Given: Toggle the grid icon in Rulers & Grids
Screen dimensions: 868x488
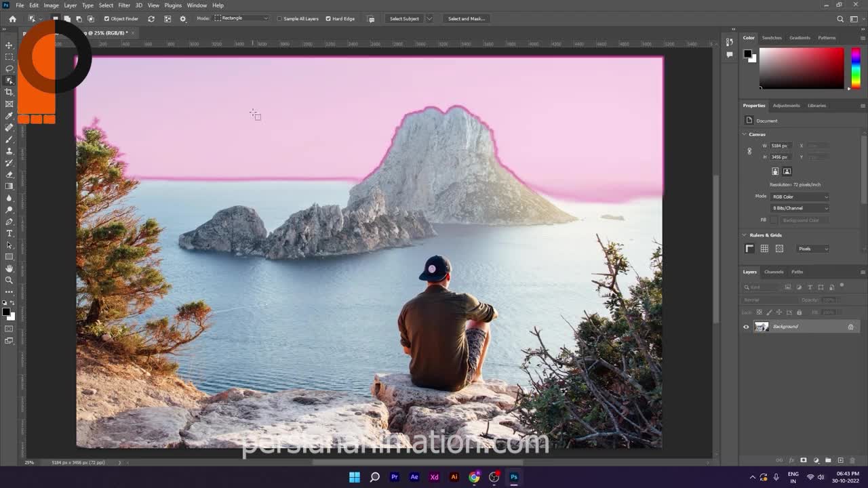Looking at the screenshot, I should click(764, 249).
